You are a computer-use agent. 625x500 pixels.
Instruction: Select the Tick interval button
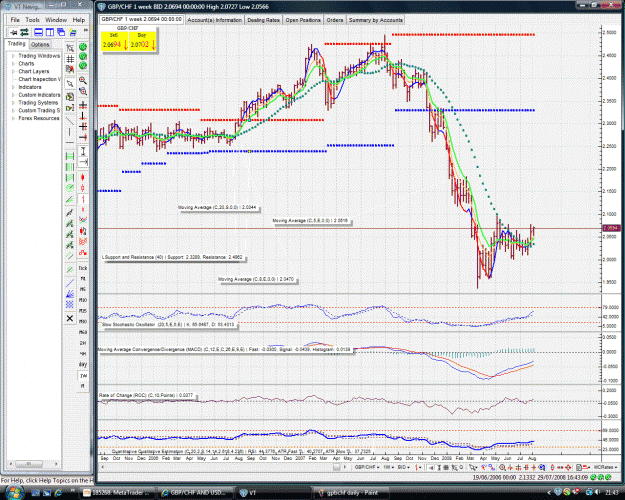tap(83, 268)
